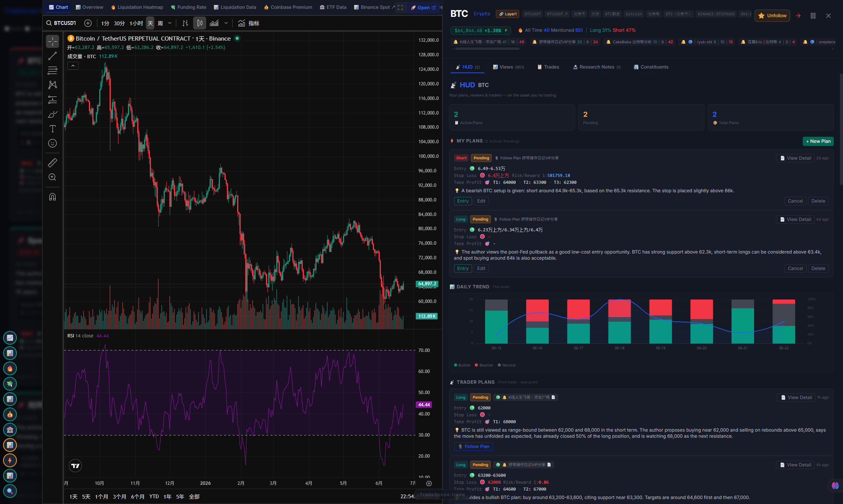Open the emoji icons tool

[x=52, y=143]
